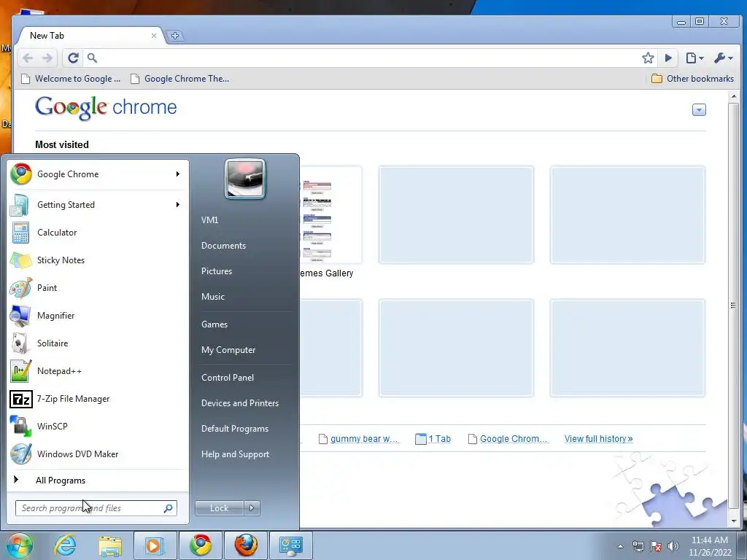Open My Computer

[244, 350]
